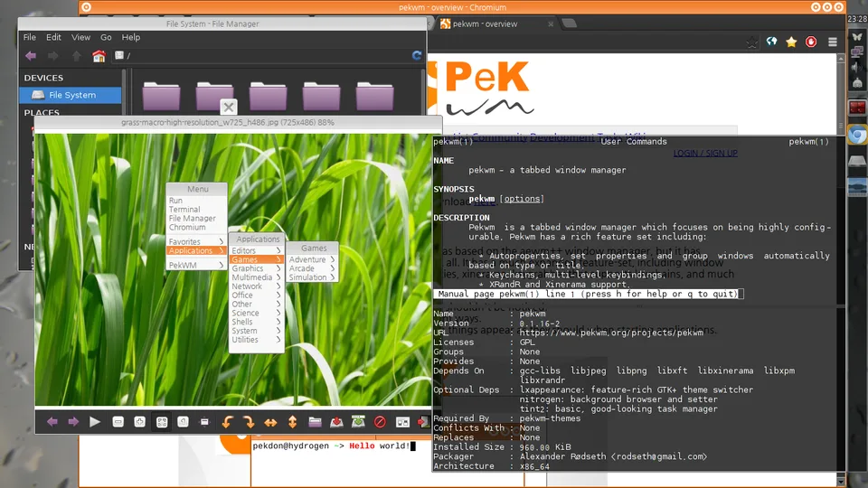Expand Network in the Applications menu
Viewport: 868px width, 488px height.
pos(256,286)
